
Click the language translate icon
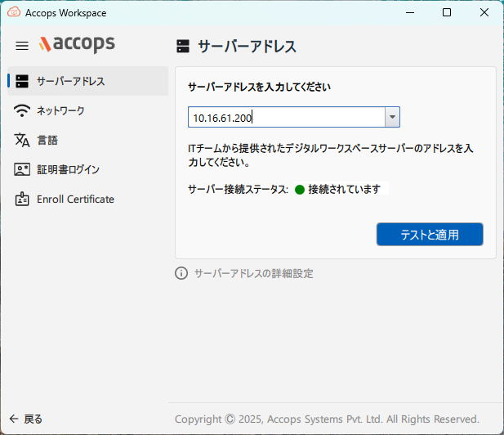22,140
